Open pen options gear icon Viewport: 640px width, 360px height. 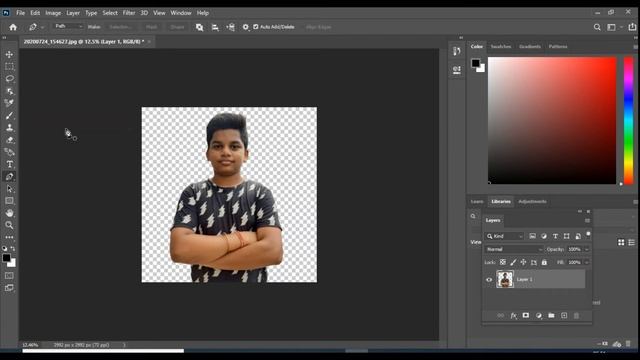245,27
